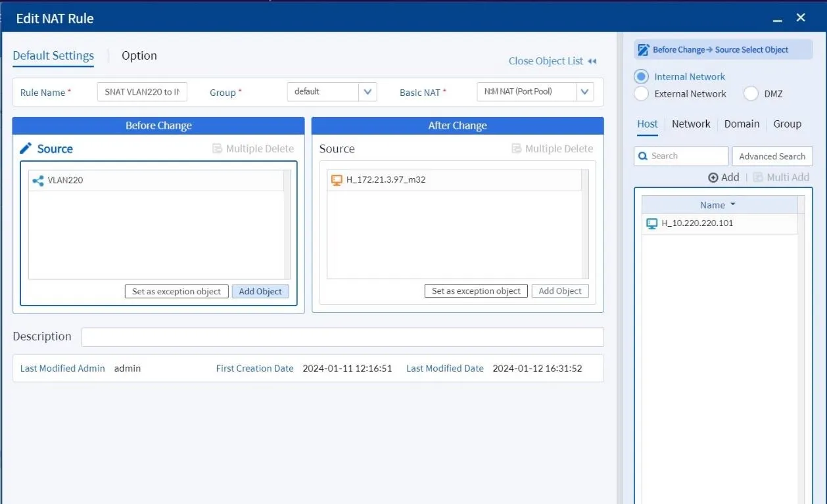Click the VLAN220 network object icon
The image size is (827, 504).
[38, 180]
